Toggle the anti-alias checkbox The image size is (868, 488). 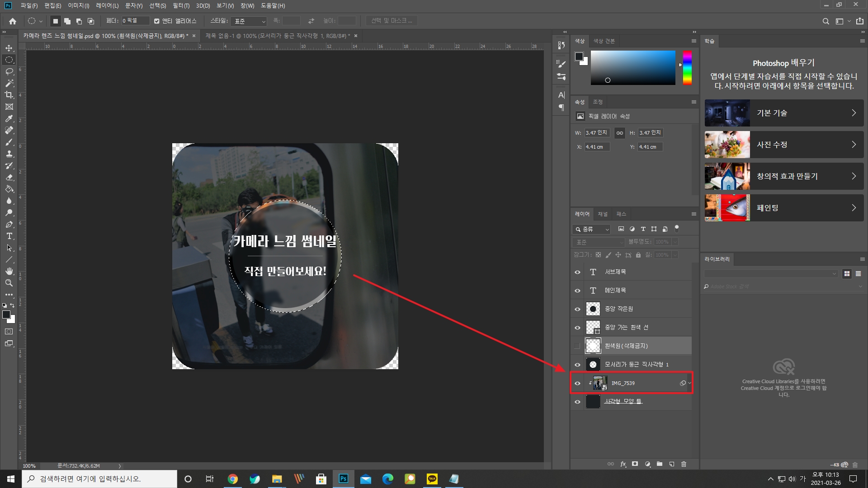point(157,21)
